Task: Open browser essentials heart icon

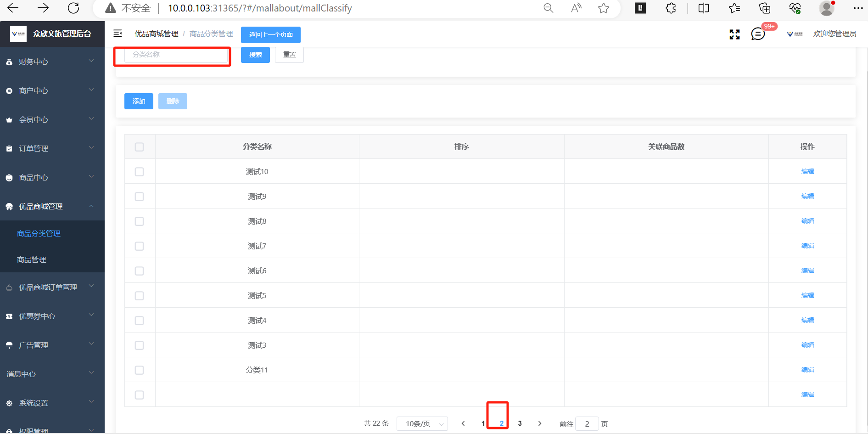Action: coord(795,8)
